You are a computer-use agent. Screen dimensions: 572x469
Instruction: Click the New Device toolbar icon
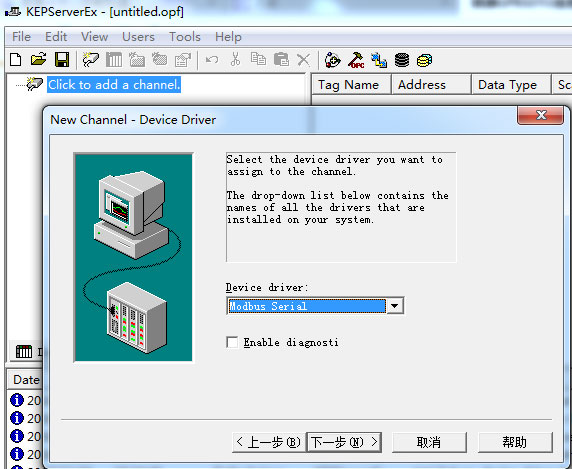point(114,59)
